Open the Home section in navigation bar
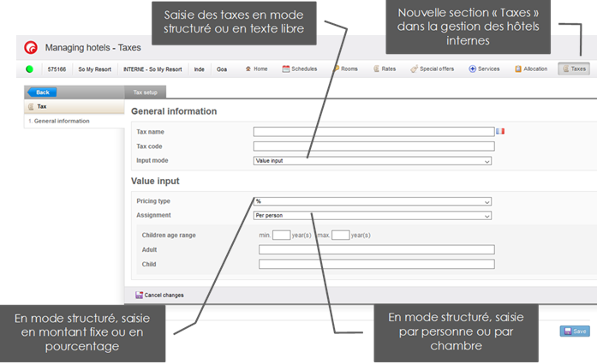The height and width of the screenshot is (364, 597). click(x=256, y=69)
